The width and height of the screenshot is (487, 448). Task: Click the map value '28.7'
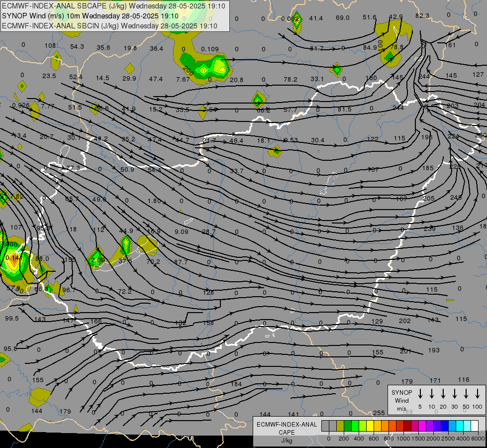coord(209,232)
